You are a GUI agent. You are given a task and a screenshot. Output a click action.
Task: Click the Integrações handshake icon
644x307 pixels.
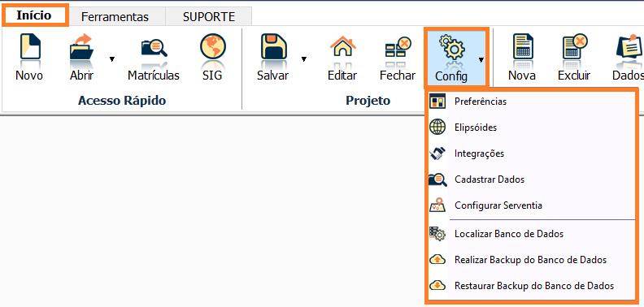pos(437,153)
